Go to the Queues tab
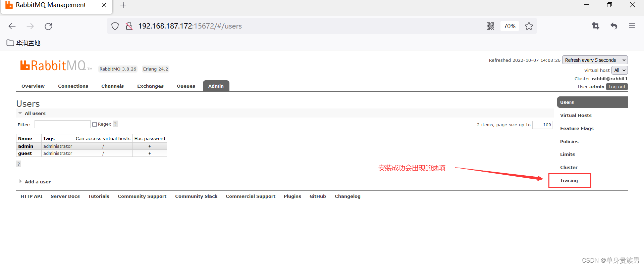This screenshot has width=644, height=267. [x=186, y=86]
